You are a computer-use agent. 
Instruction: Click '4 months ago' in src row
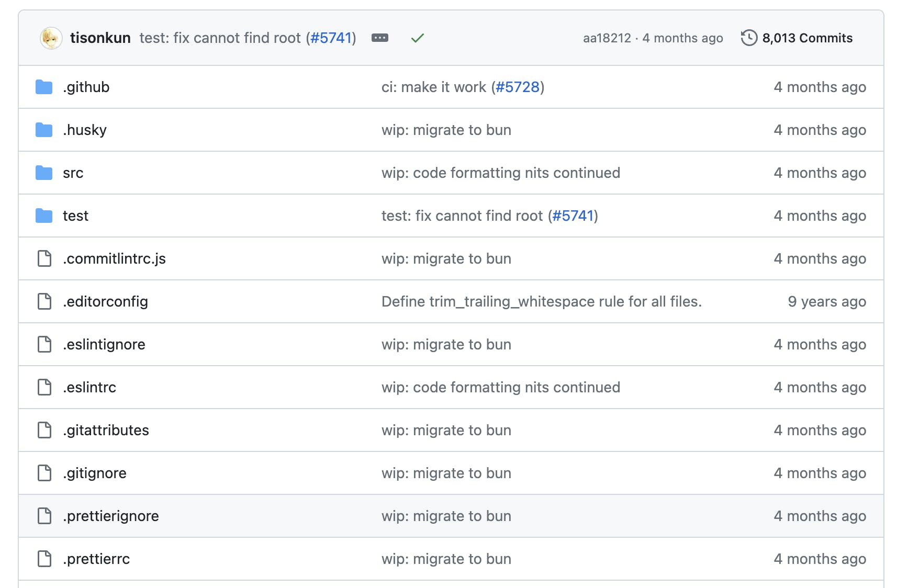click(820, 173)
